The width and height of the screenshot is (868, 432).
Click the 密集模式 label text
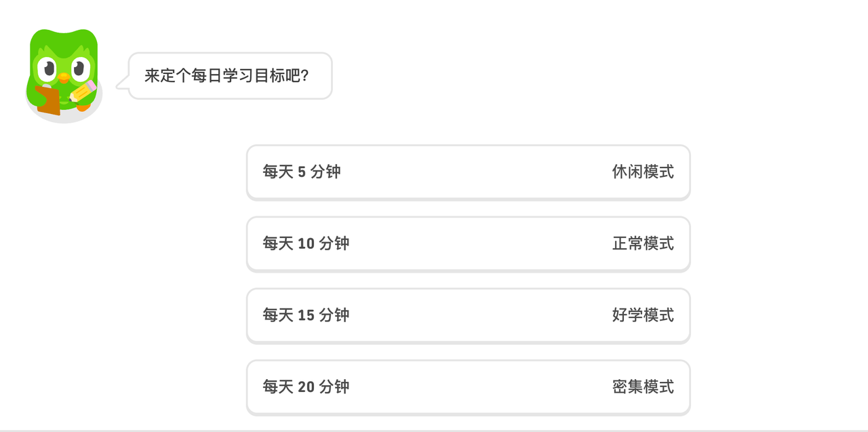[642, 387]
